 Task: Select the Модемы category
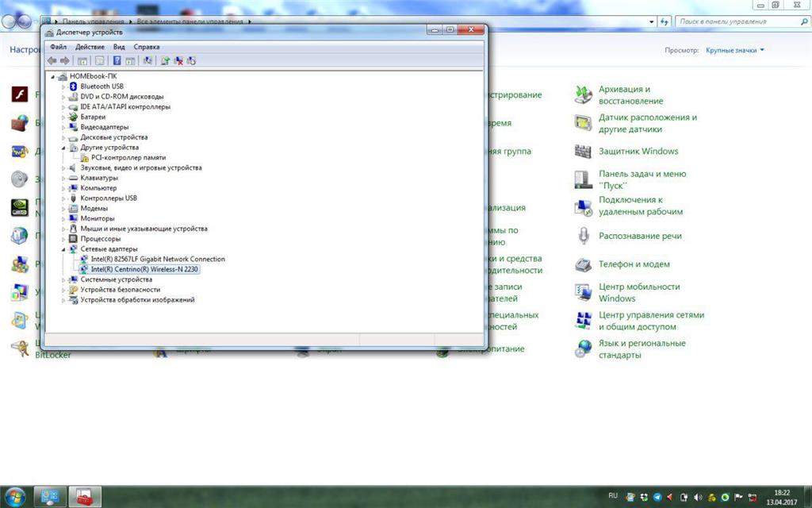(94, 209)
